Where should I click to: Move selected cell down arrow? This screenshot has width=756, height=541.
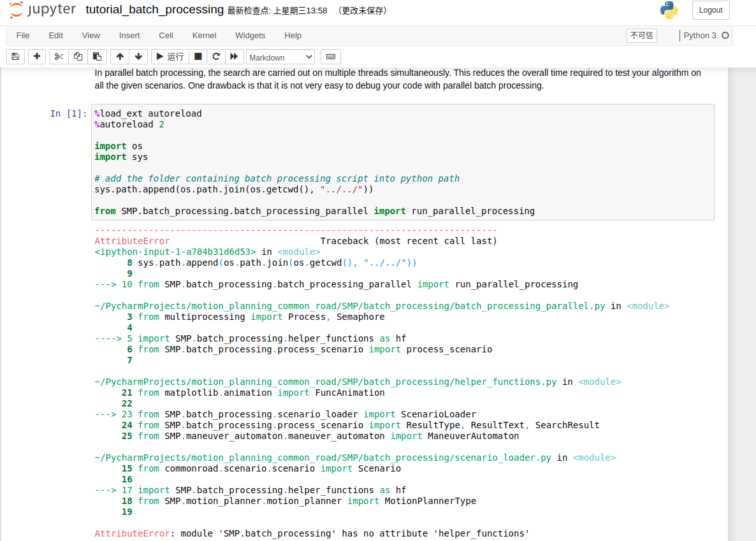pyautogui.click(x=138, y=57)
